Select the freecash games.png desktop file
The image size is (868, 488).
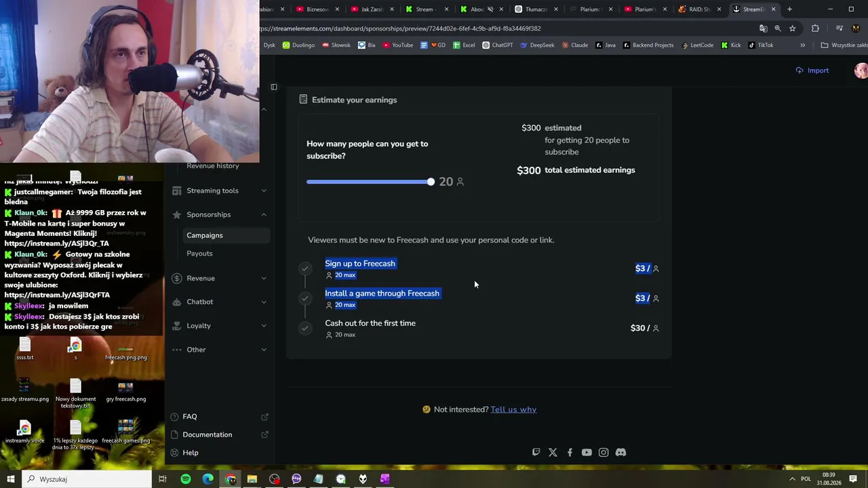(125, 432)
